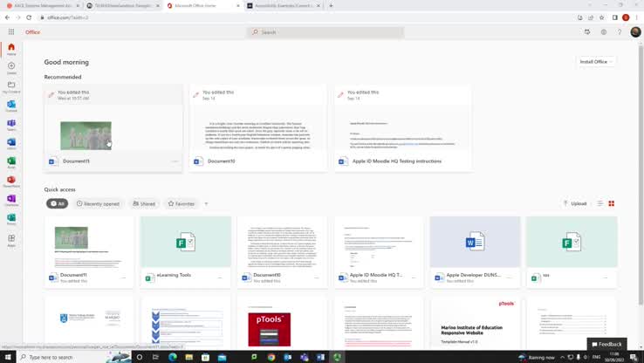The width and height of the screenshot is (644, 363).
Task: Add a filter with the plus button
Action: click(206, 203)
